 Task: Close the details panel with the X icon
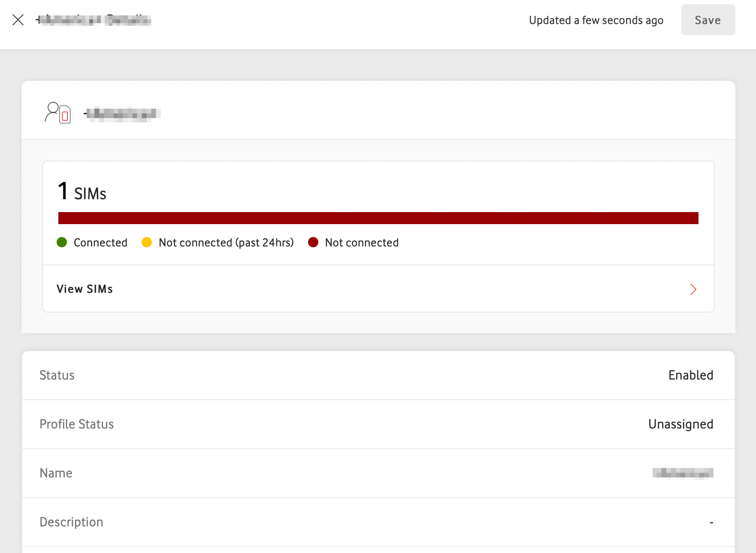point(18,20)
